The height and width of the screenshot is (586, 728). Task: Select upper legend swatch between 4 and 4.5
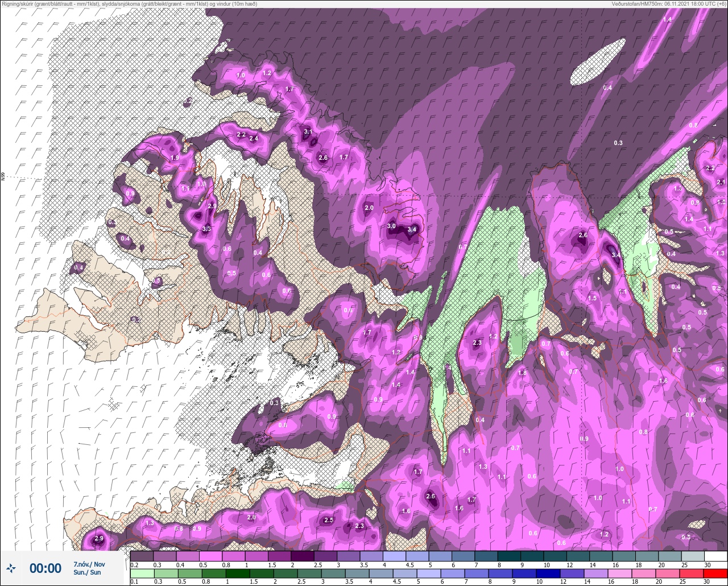[394, 556]
